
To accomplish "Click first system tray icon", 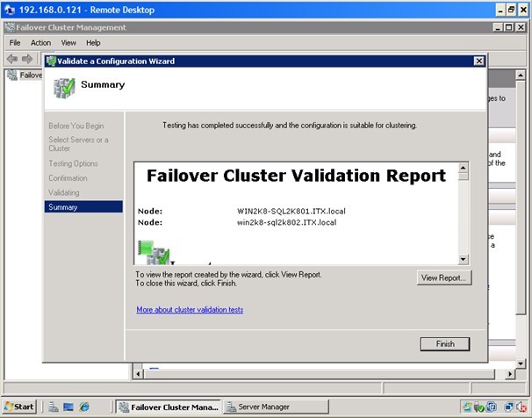I will point(467,407).
